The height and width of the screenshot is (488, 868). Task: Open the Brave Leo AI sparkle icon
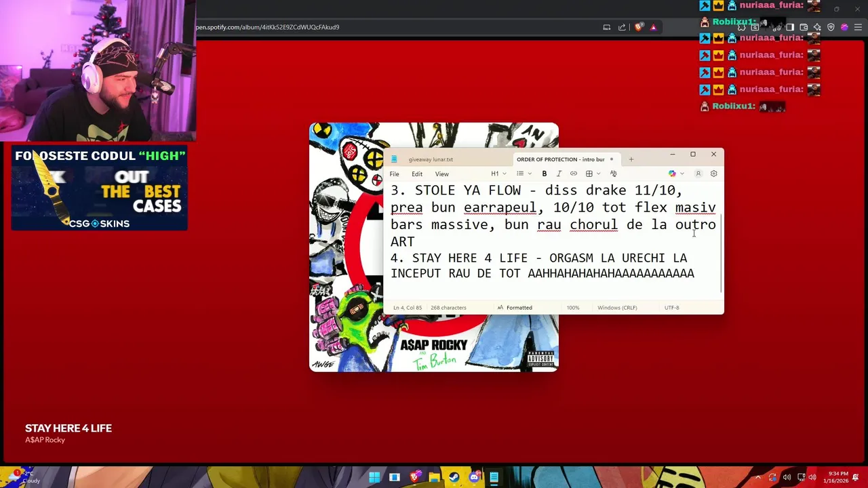tap(817, 27)
